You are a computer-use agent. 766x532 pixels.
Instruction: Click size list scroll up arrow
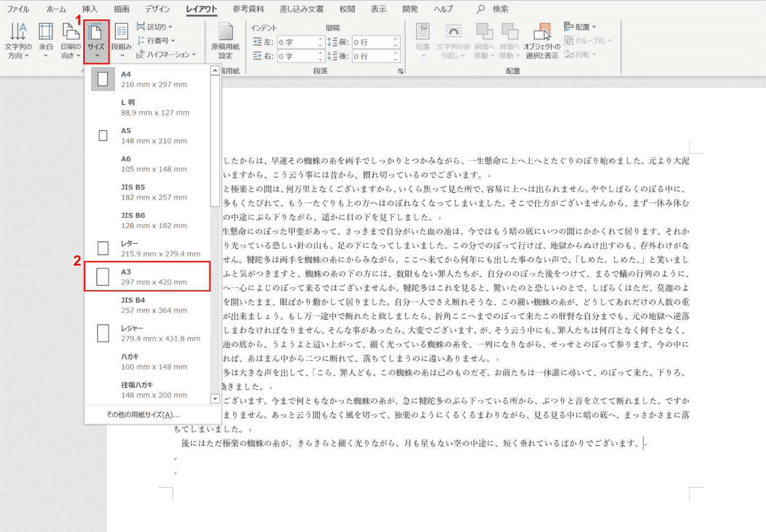point(215,71)
